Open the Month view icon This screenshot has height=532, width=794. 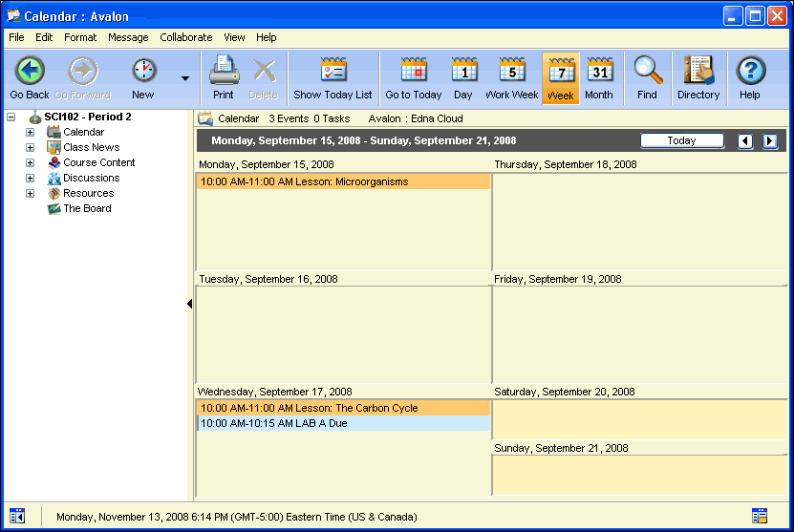599,71
